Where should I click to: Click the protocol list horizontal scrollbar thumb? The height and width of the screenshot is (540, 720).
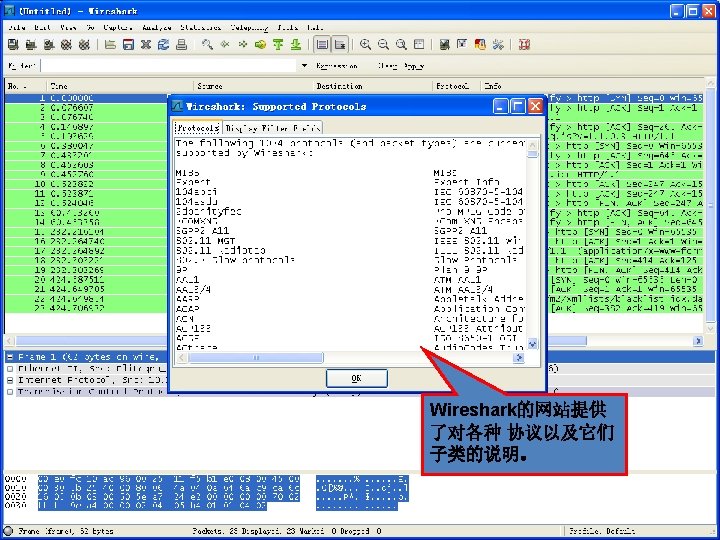click(256, 357)
